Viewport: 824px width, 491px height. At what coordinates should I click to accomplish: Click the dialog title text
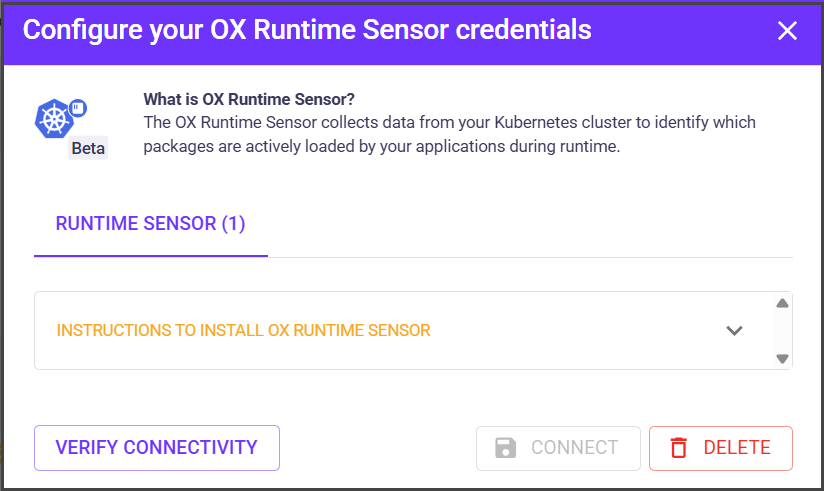(306, 31)
